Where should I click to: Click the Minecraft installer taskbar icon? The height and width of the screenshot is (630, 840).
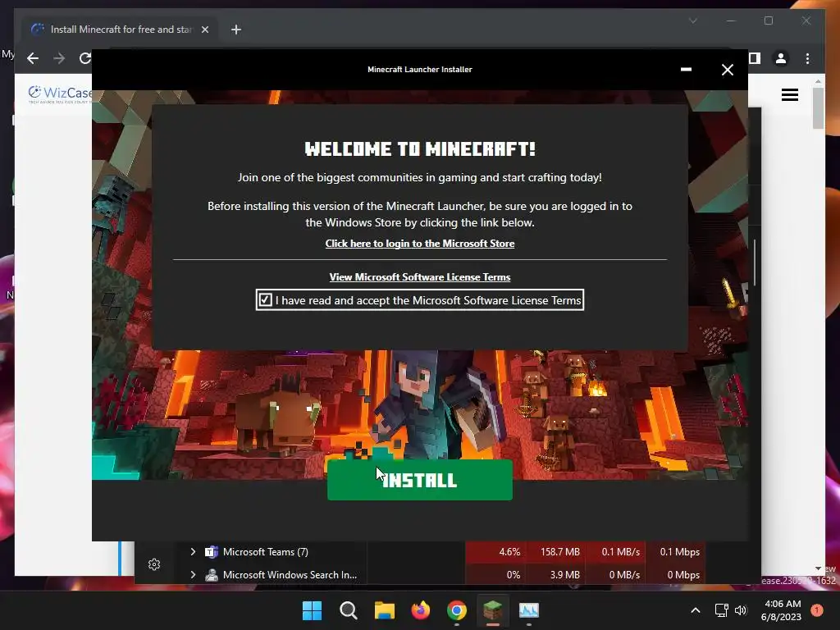(x=492, y=610)
